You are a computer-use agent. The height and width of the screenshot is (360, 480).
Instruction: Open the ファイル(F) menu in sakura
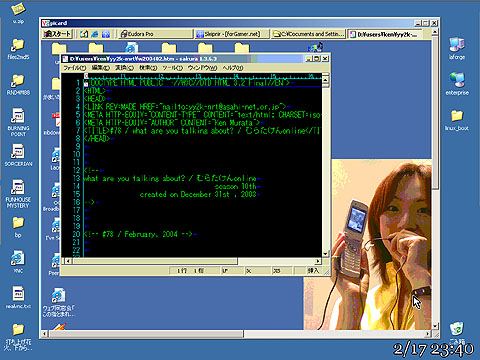tap(75, 68)
